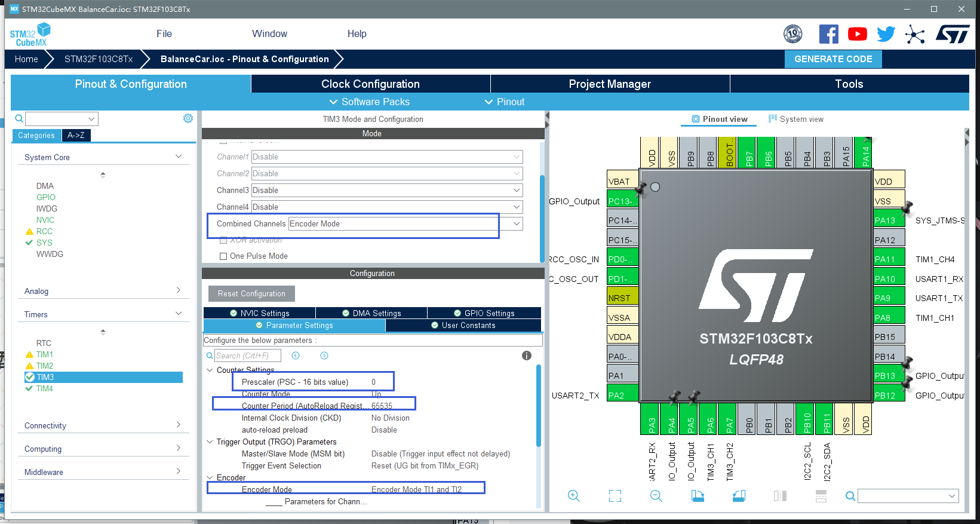The image size is (980, 524).
Task: Open category settings gear icon
Action: coord(188,118)
